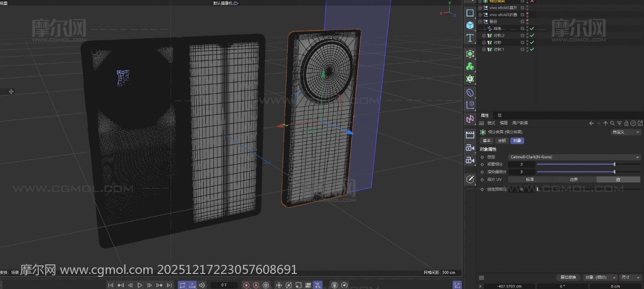Toggle visibility dots for vivo xfold5折叠
The image size is (644, 289).
pos(527,15)
